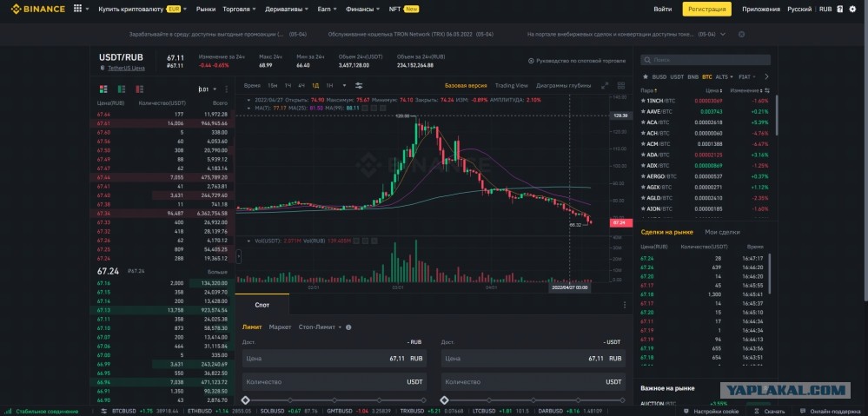This screenshot has width=868, height=416.
Task: Click the search magnifier icon
Action: [647, 60]
